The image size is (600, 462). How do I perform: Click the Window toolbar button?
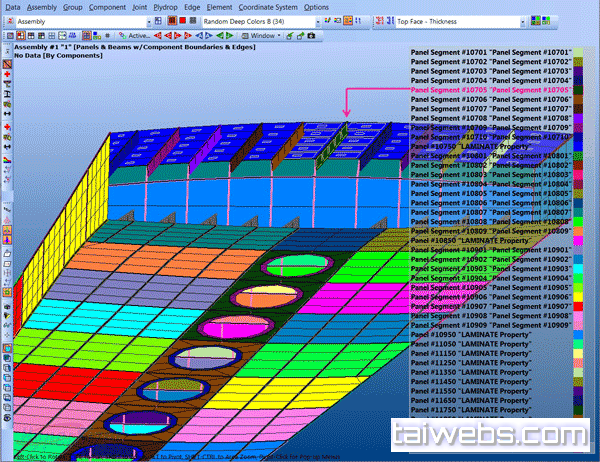[x=264, y=35]
